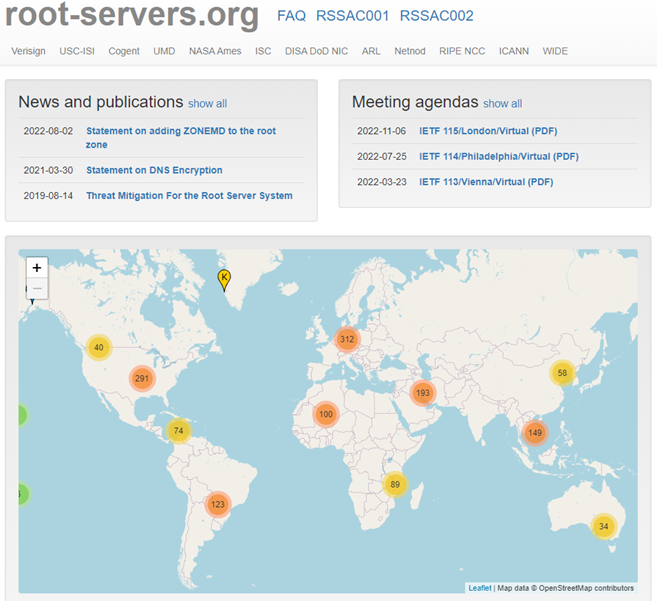Show all Meeting agendas
Viewport: 657px width, 601px height.
(502, 104)
